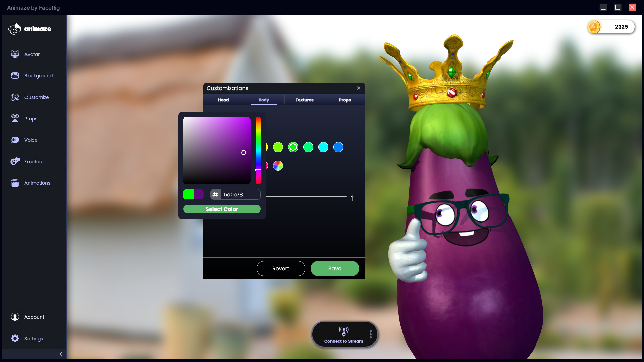
Task: Switch to the Textures tab
Action: [x=304, y=100]
